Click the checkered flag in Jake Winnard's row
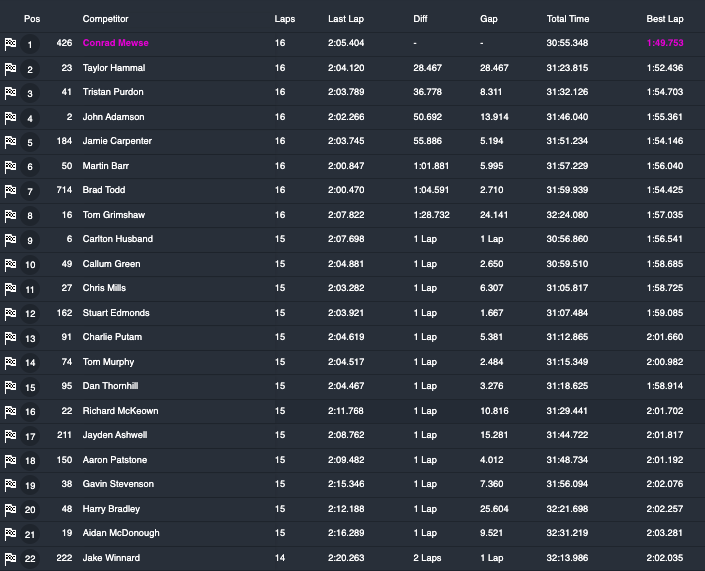Viewport: 705px width, 571px height. [x=10, y=558]
